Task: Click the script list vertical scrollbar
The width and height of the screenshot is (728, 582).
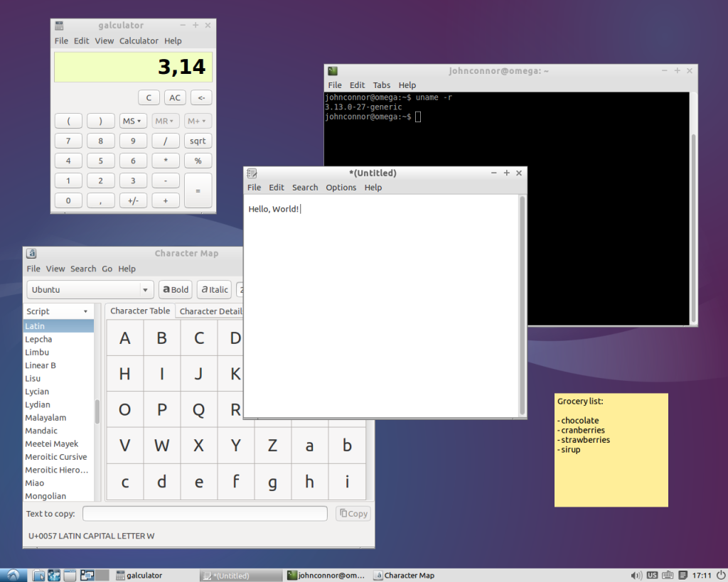Action: [x=97, y=411]
